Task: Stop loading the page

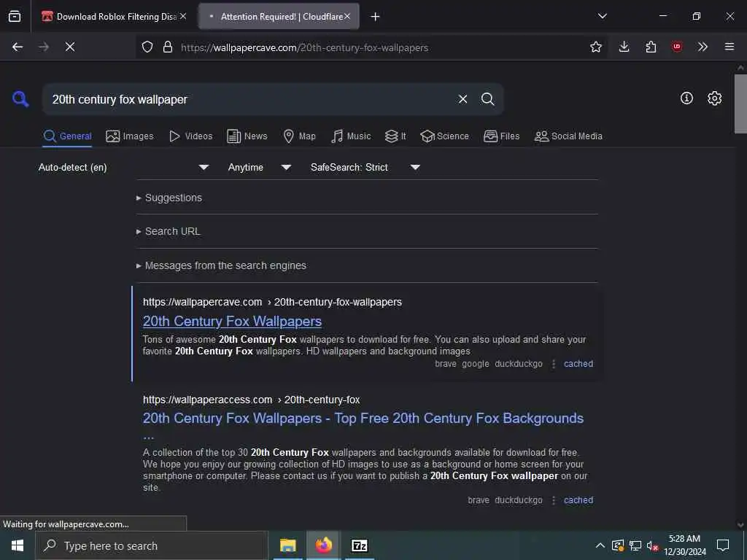Action: click(x=70, y=47)
